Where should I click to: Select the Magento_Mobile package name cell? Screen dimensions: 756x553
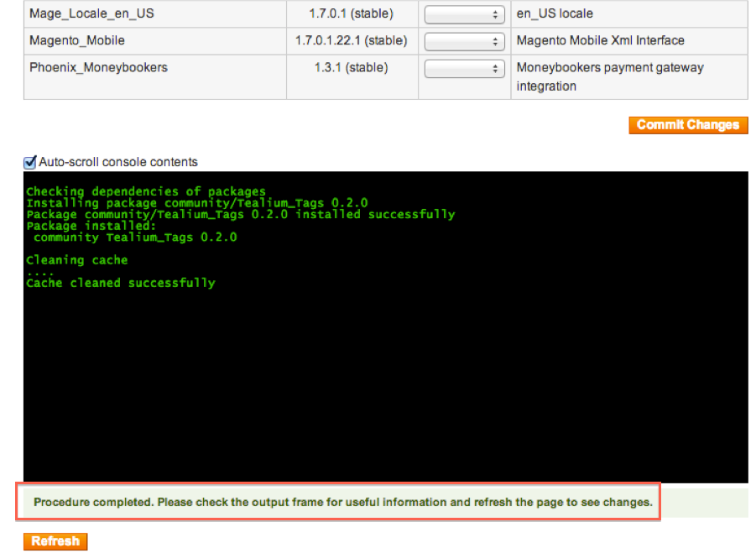pos(77,40)
